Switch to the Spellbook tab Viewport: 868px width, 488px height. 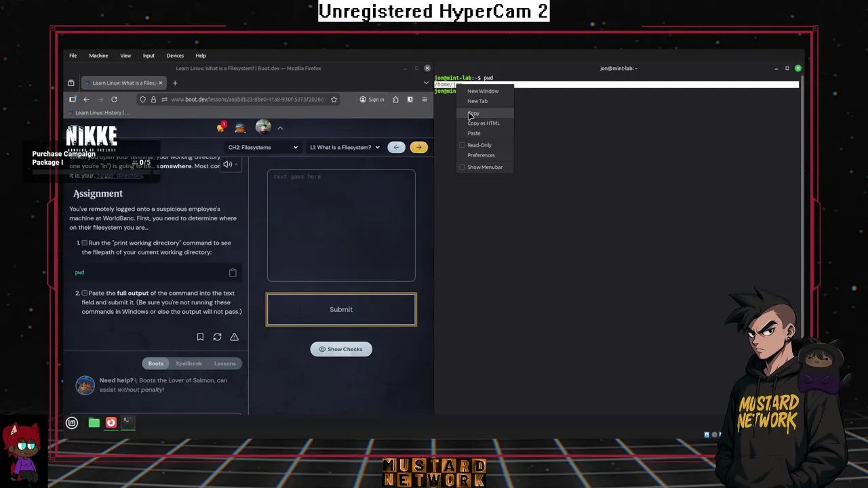(x=189, y=363)
